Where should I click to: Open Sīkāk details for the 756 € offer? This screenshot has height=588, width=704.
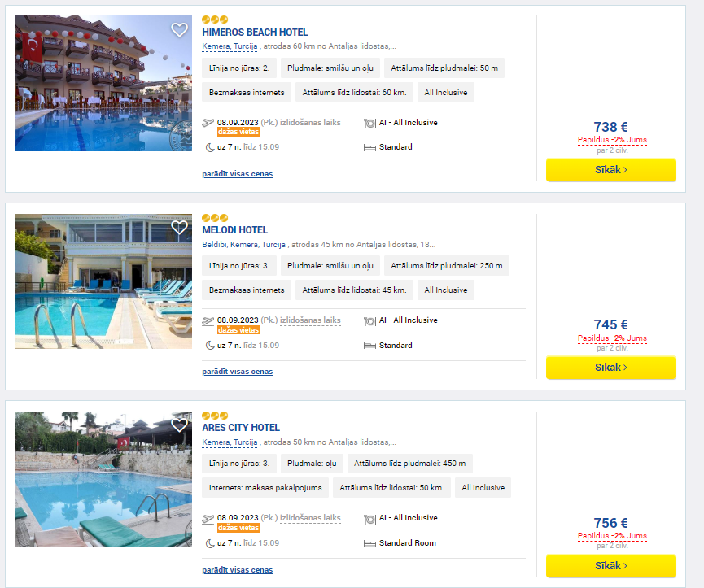pyautogui.click(x=610, y=566)
